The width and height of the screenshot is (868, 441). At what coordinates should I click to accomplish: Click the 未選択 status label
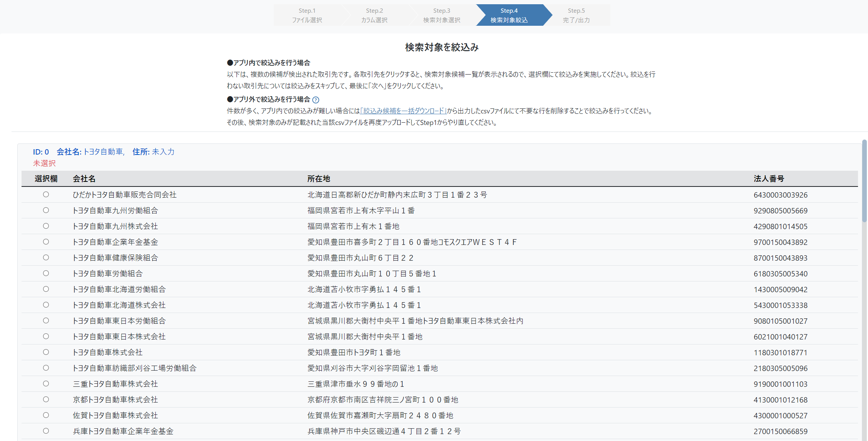pos(44,163)
